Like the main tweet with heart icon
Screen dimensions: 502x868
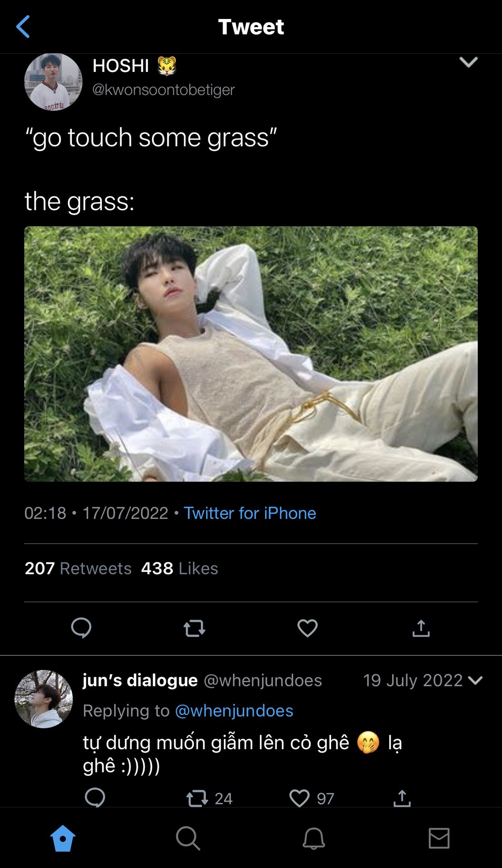(308, 627)
